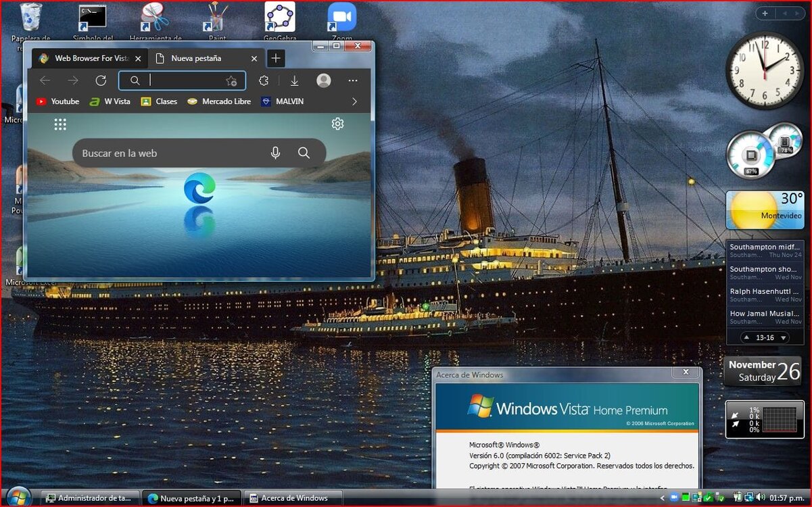Close the Web Browser For Vista tab
Screen dimensions: 812x507
click(137, 59)
